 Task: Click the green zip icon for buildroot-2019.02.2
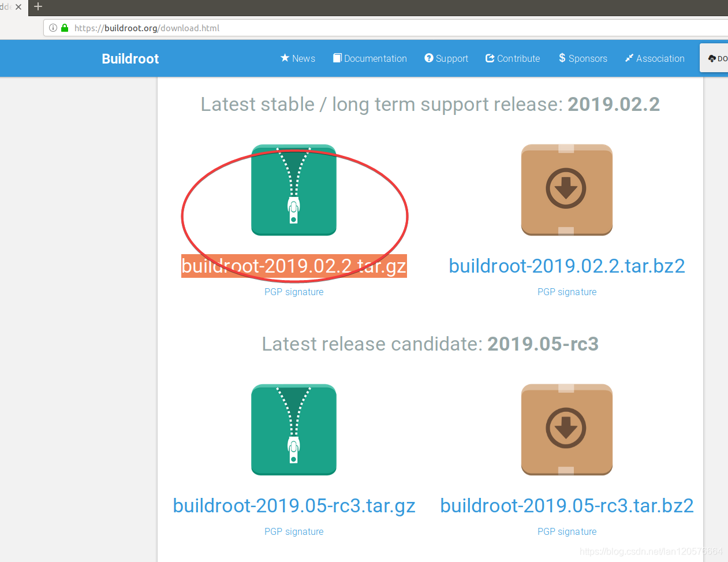pyautogui.click(x=293, y=190)
